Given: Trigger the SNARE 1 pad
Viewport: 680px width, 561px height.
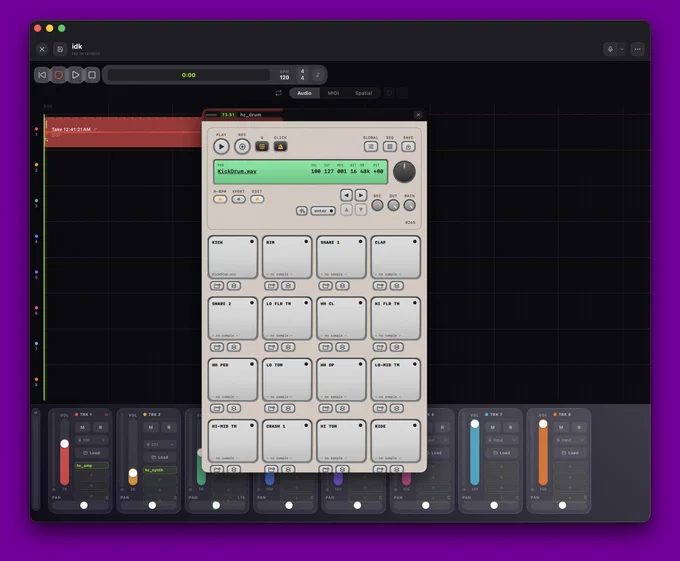Looking at the screenshot, I should (x=341, y=257).
